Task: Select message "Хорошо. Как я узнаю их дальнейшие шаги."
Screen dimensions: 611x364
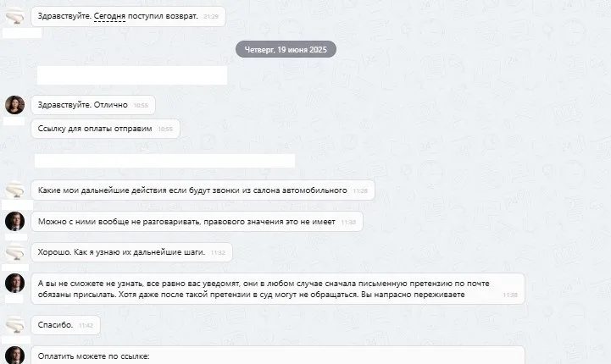Action: click(x=131, y=252)
